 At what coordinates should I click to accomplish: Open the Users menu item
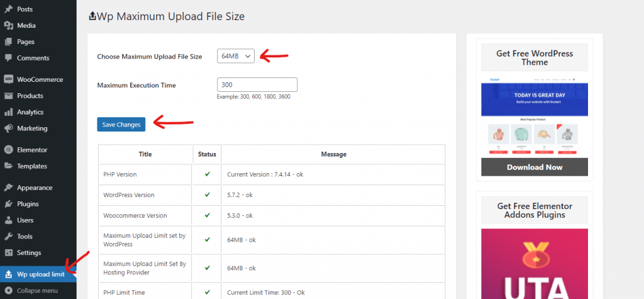click(38, 220)
